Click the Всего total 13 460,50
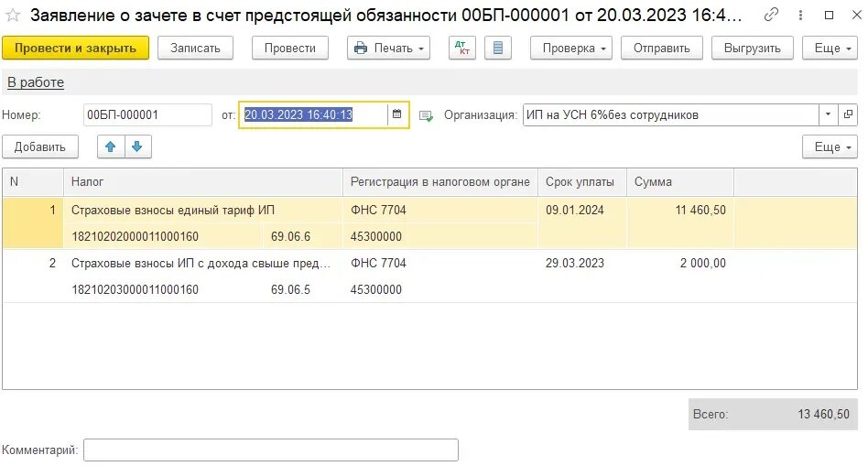Image resolution: width=868 pixels, height=466 pixels. click(773, 414)
